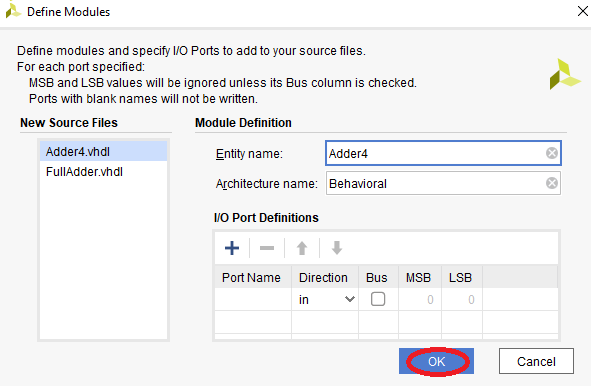
Task: Remove port using the minus icon
Action: point(267,248)
